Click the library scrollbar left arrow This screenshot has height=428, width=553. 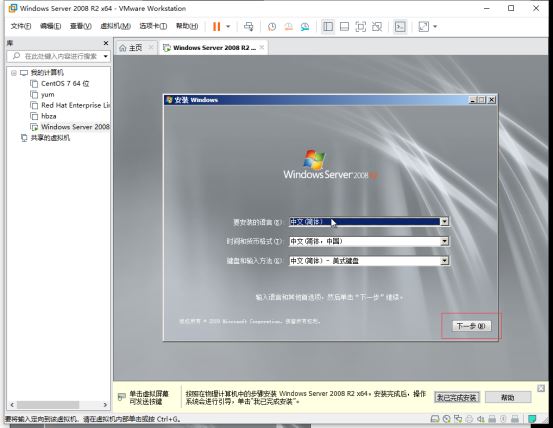tap(12, 405)
